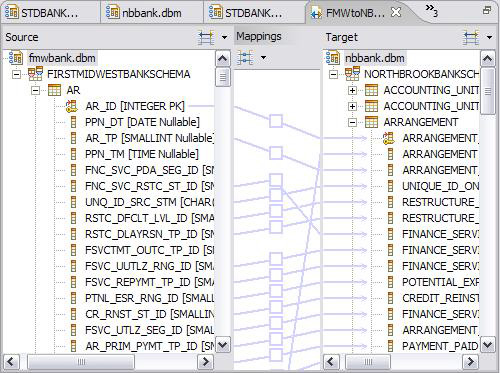Viewport: 500px width, 373px height.
Task: Collapse the AR table node
Action: coord(35,90)
